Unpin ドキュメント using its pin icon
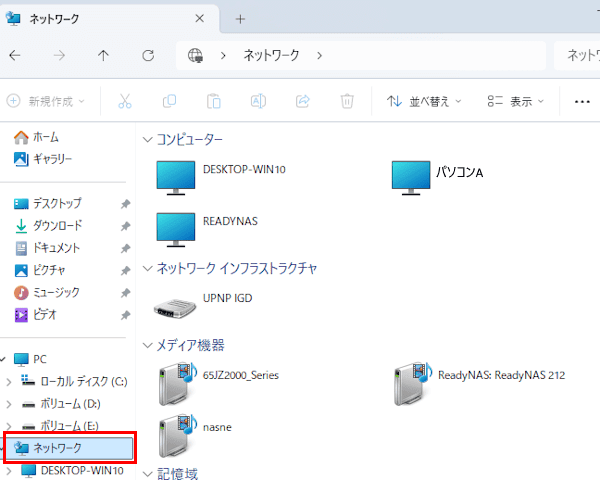The width and height of the screenshot is (600, 480). click(126, 248)
